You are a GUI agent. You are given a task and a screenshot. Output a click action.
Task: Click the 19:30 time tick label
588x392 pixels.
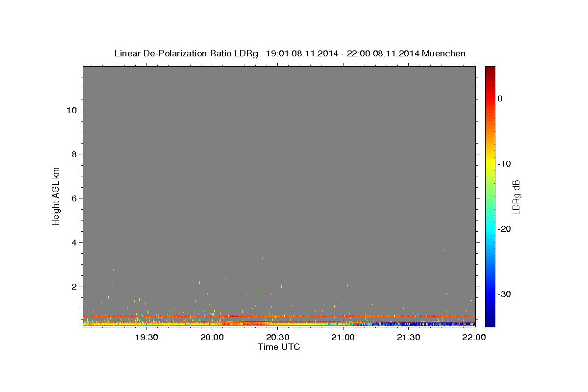146,337
